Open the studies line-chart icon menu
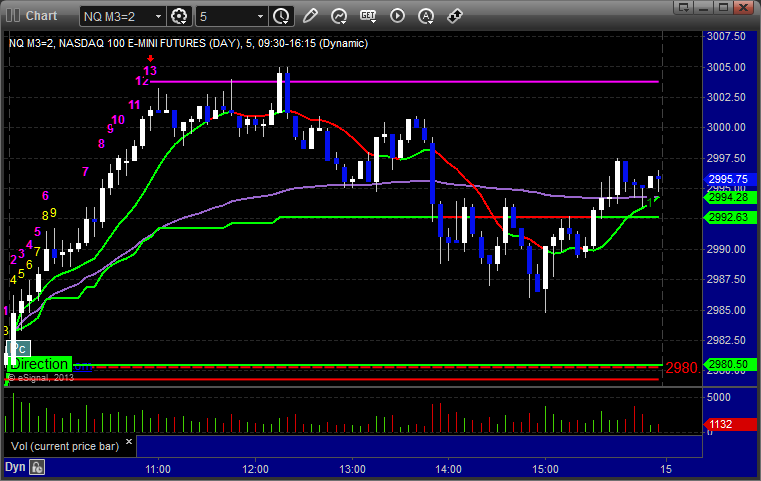This screenshot has width=761, height=481. pyautogui.click(x=339, y=17)
